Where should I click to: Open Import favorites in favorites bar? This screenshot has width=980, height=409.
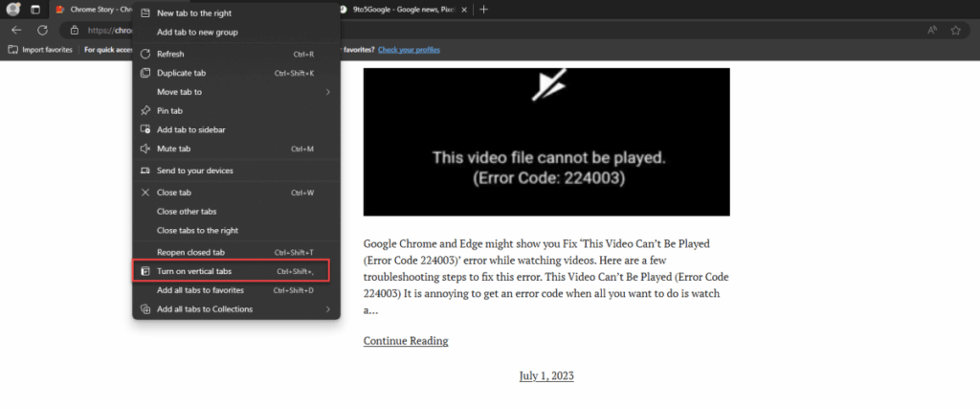click(40, 50)
